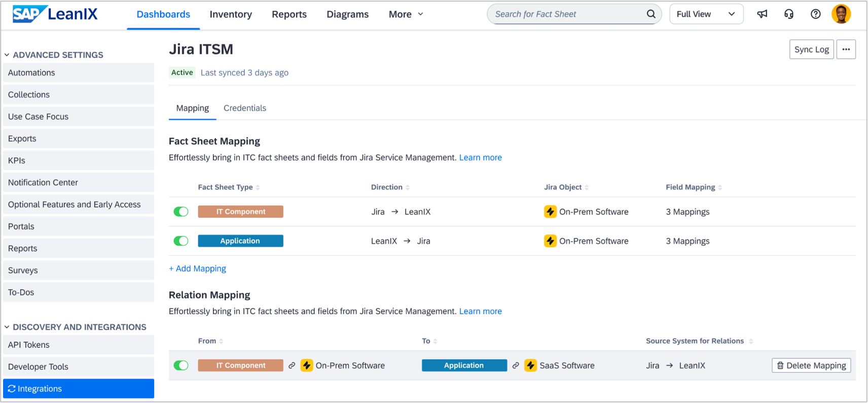Viewport: 868px width, 403px height.
Task: Collapse the Advanced Settings section
Action: [7, 55]
